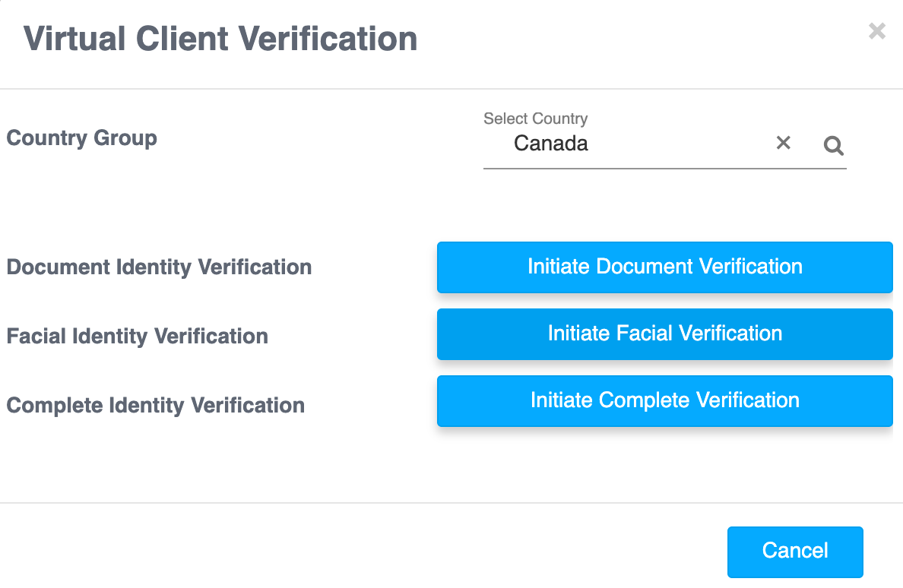This screenshot has height=588, width=903.
Task: Click the Select Country floating label
Action: pyautogui.click(x=535, y=119)
